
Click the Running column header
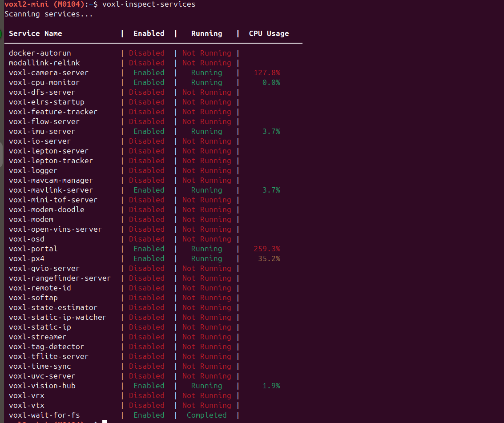click(206, 33)
